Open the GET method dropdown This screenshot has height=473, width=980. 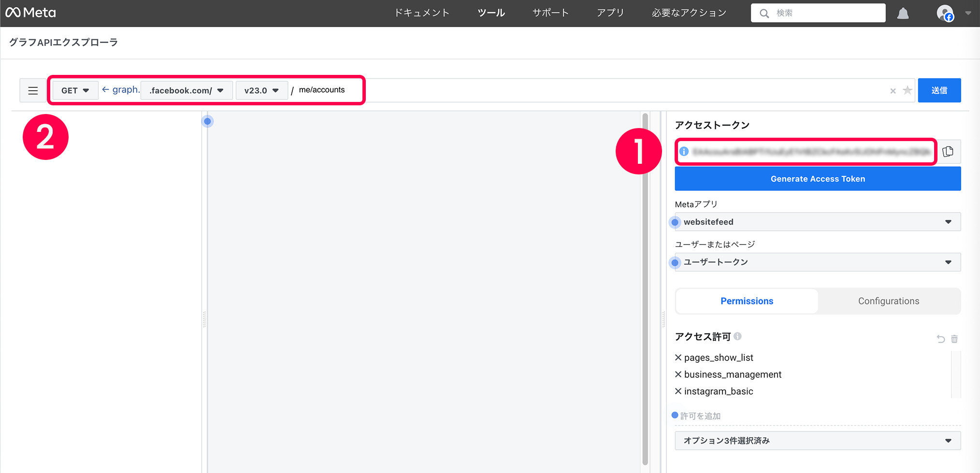click(75, 90)
